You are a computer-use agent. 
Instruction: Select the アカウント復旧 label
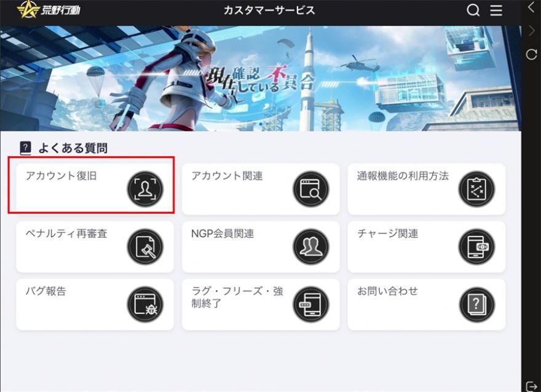[x=61, y=176]
